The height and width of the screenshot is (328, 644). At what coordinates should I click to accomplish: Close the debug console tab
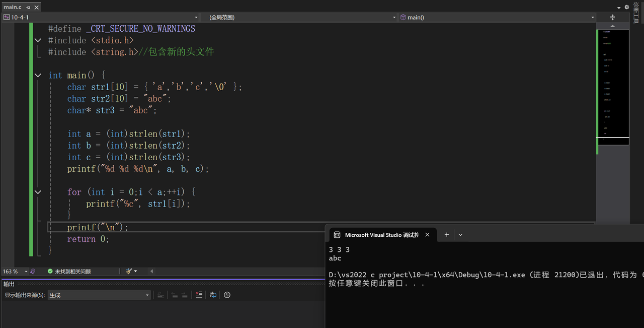[x=427, y=235]
